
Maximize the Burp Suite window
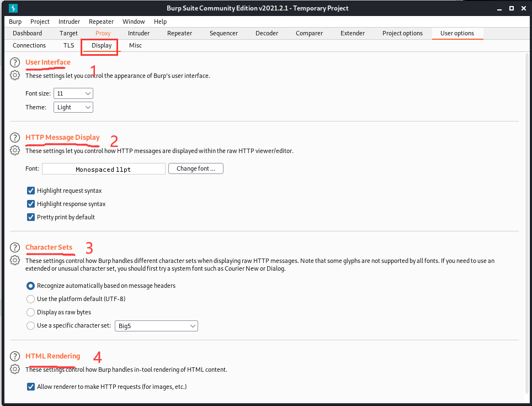(x=511, y=8)
